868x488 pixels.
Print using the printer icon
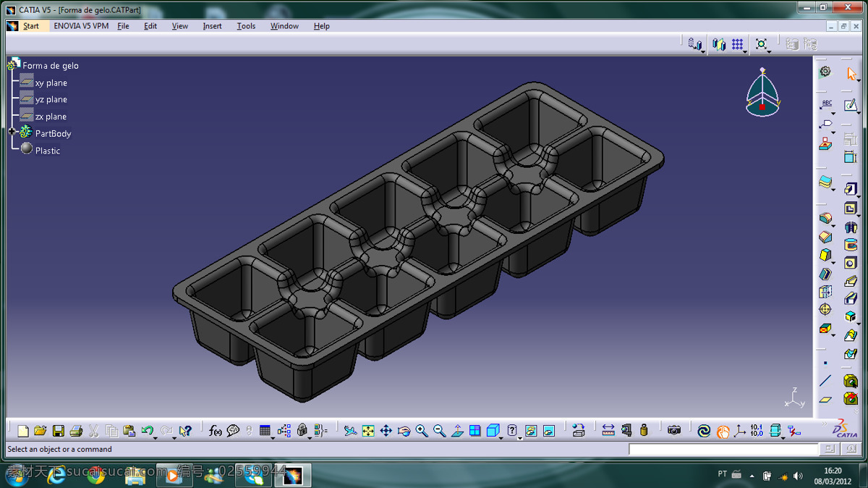(76, 431)
